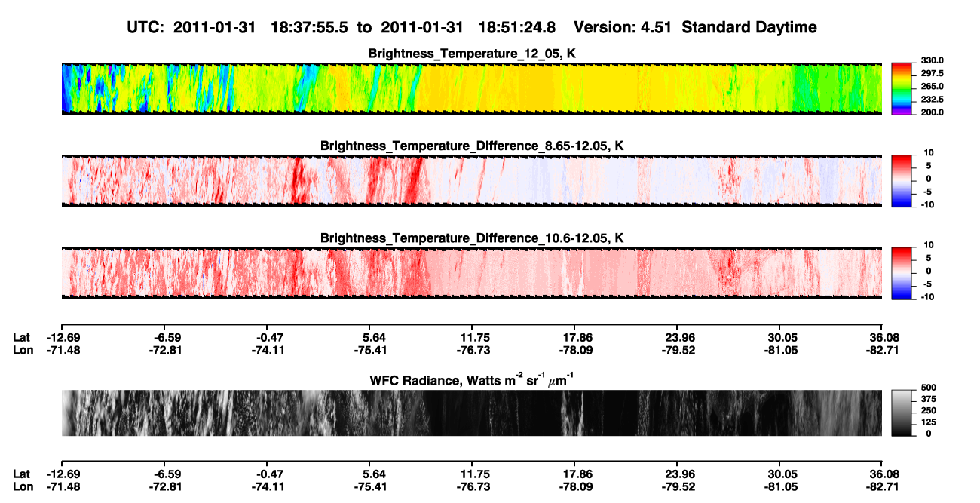
Task: Click latitude 11.75 above the WFC Radiance title
Action: click(474, 337)
